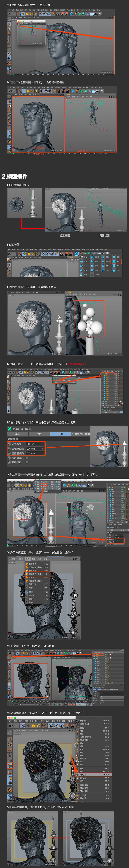129x868 pixels.
Task: Enable the 指数衰减 checkbox
Action: coord(27,458)
